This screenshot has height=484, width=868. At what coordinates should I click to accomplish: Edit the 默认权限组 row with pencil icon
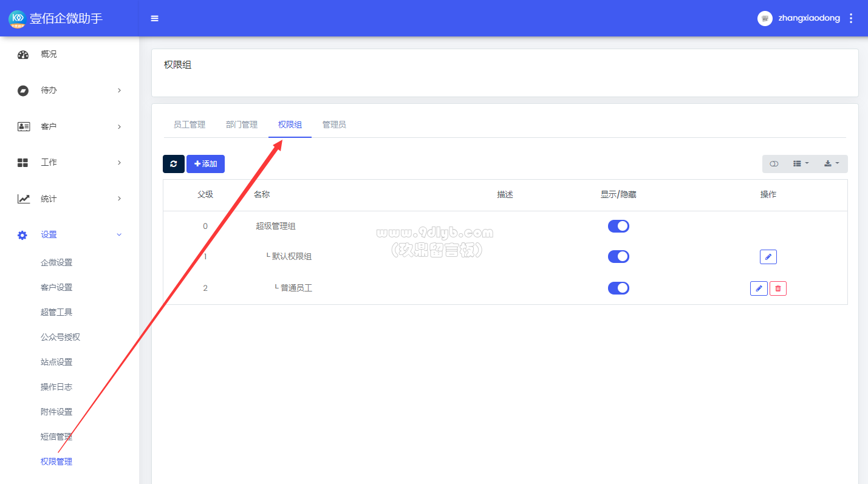point(768,257)
